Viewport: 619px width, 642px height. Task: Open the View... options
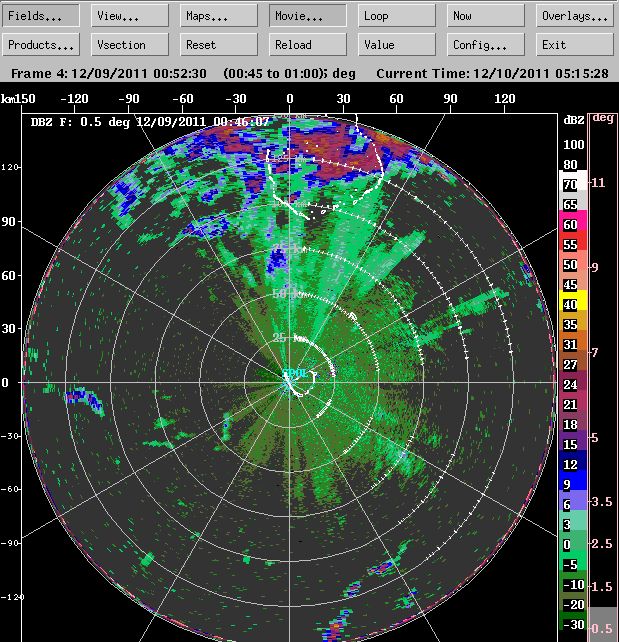[x=130, y=16]
